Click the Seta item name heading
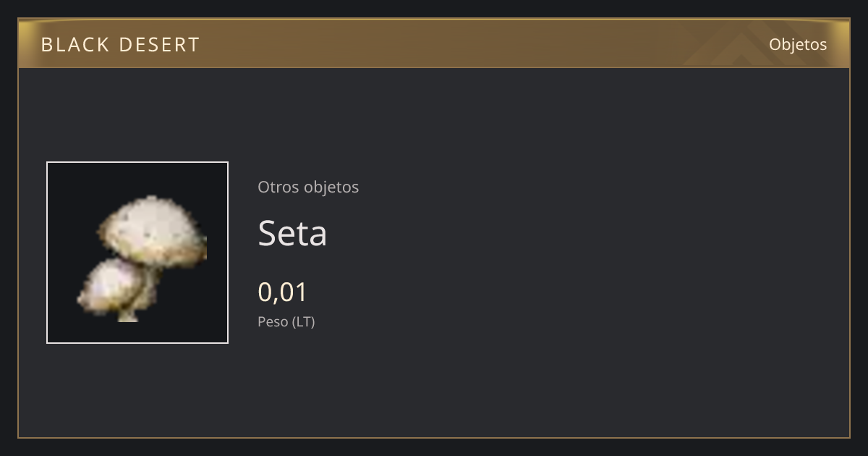 click(x=292, y=233)
